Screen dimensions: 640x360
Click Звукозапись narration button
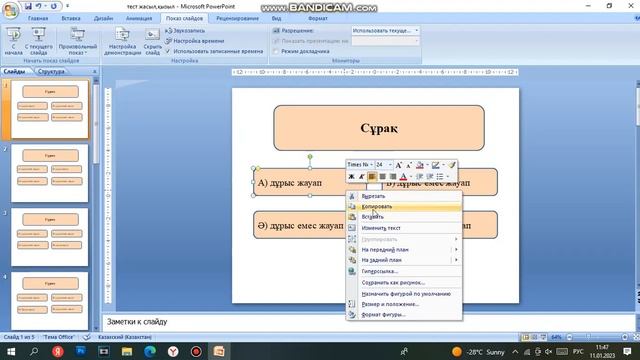[185, 31]
